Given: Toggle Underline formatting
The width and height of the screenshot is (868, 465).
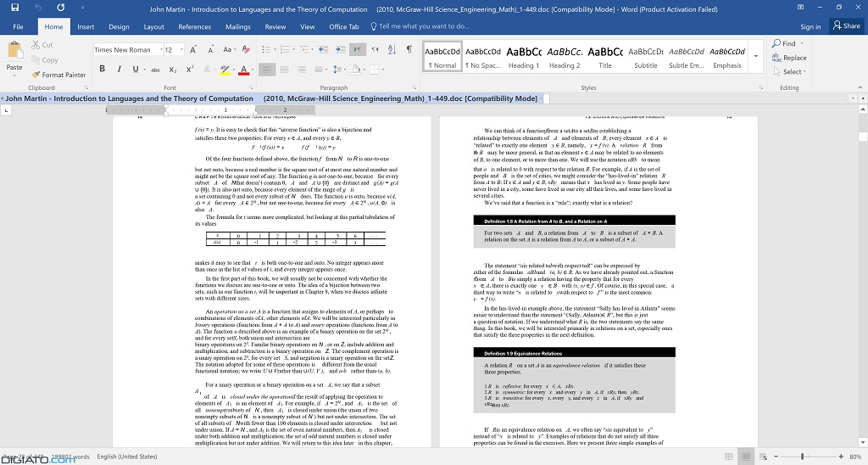Looking at the screenshot, I should 135,70.
